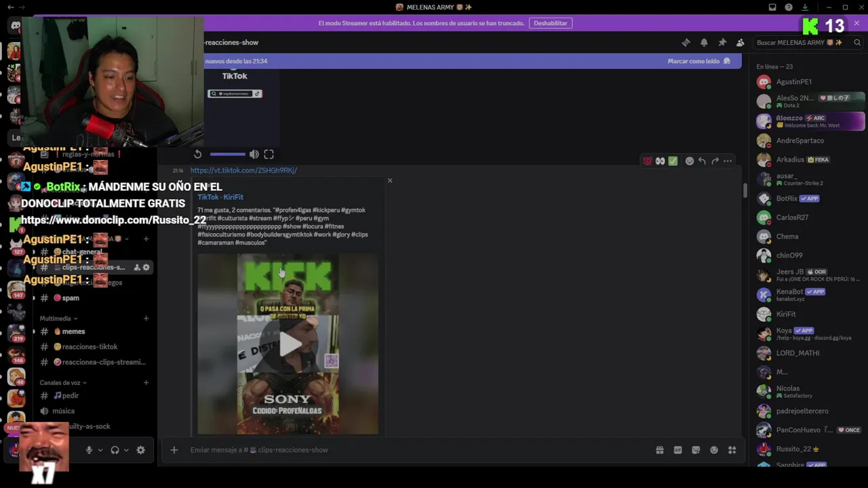Create channel in Multimedia category

(146, 319)
